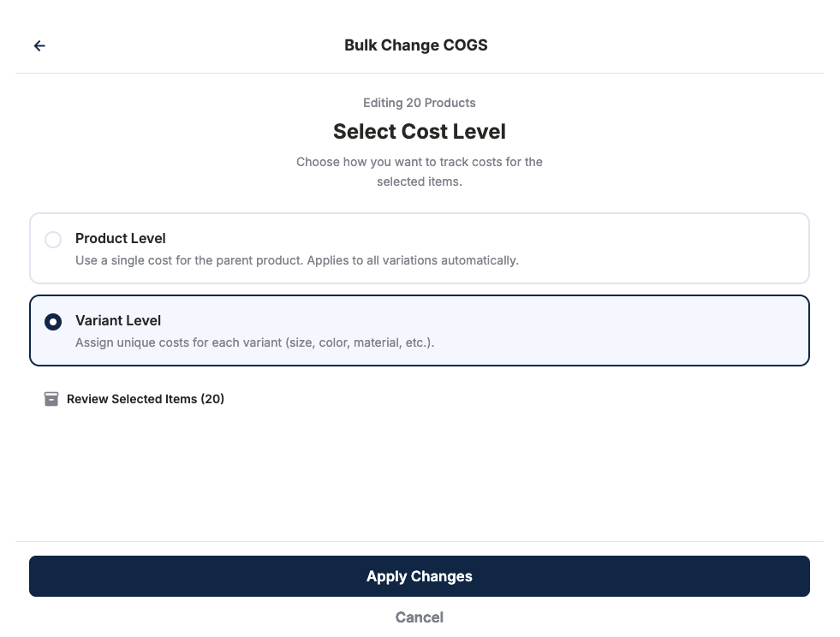Click the Editing 20 Products label

pos(419,103)
